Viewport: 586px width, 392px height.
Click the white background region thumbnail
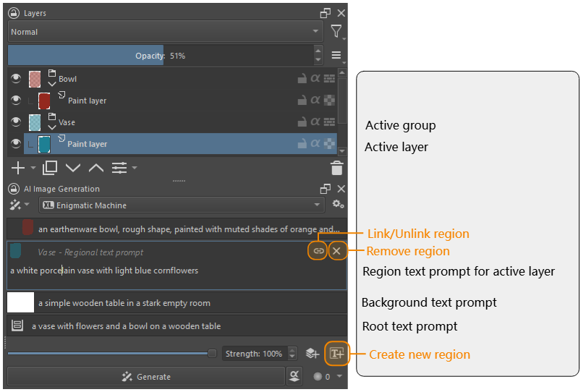coord(20,302)
